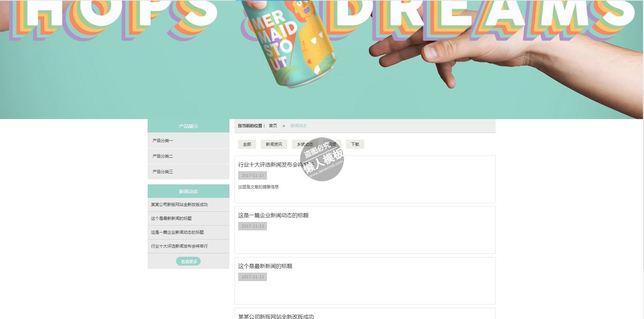Open sidebar news 某某公司新版网站全新改版成功

click(179, 205)
